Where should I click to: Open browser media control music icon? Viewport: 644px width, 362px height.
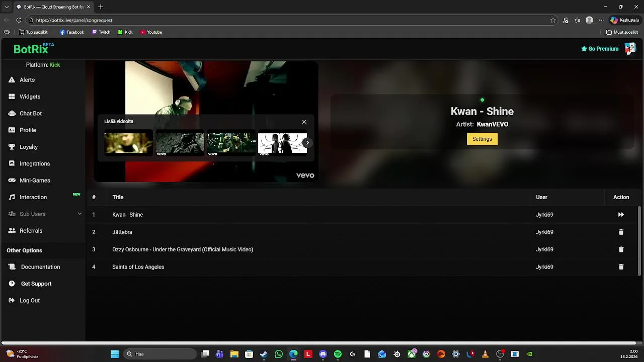566,20
